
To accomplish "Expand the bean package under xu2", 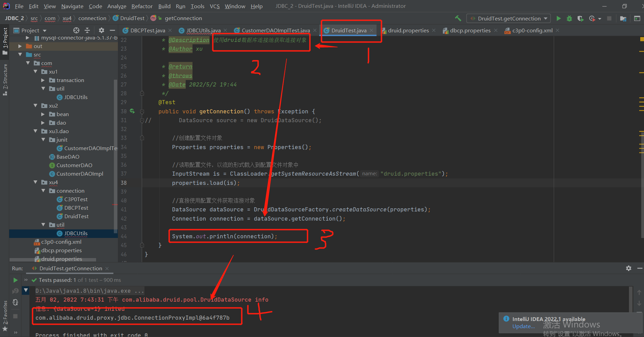I will tap(43, 114).
